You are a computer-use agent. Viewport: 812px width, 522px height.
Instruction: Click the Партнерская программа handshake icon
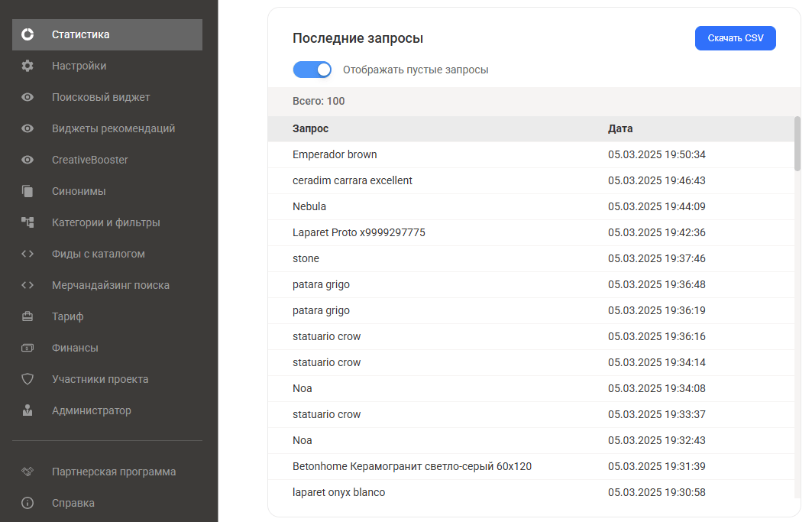(27, 472)
